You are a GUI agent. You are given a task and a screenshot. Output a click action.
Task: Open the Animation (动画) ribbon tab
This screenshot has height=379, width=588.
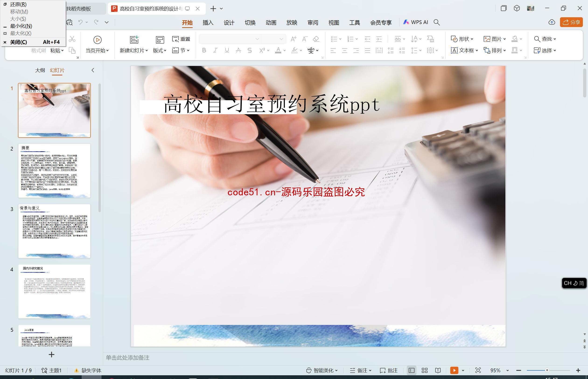[271, 22]
